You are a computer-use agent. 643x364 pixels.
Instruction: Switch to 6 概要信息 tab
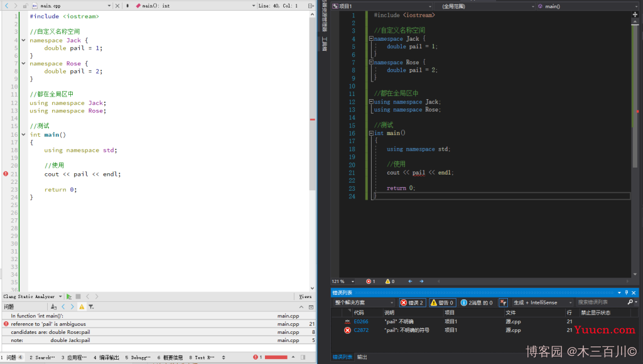point(170,358)
